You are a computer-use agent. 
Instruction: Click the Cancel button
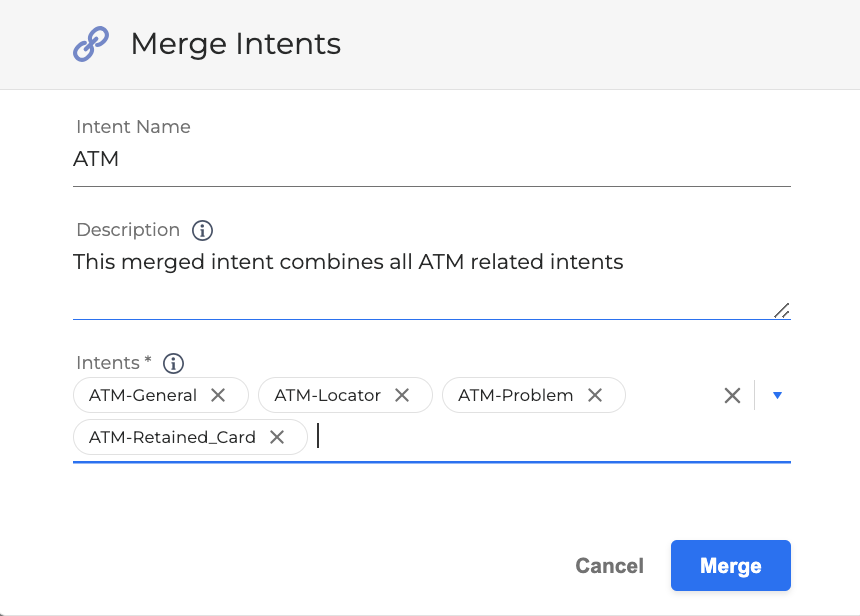pos(609,565)
